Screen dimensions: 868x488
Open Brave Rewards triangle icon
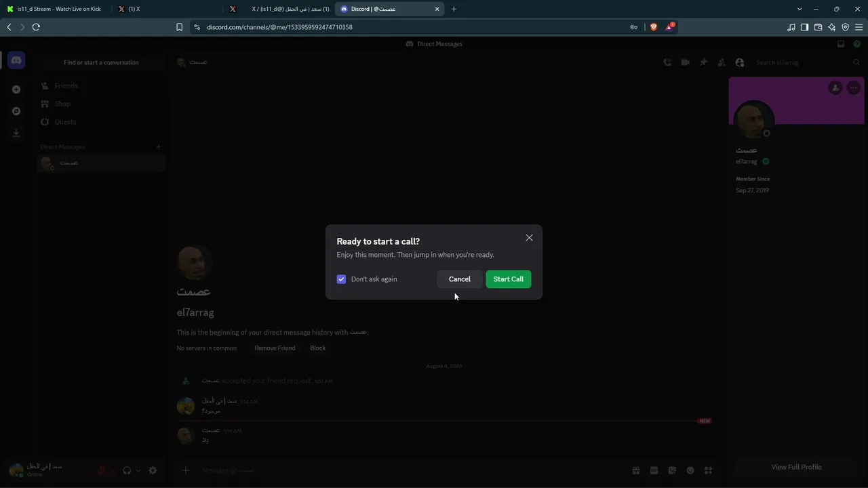pos(669,27)
